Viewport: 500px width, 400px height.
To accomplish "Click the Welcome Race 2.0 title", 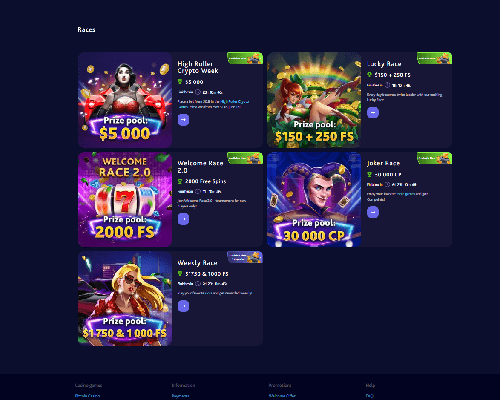I will coord(200,167).
